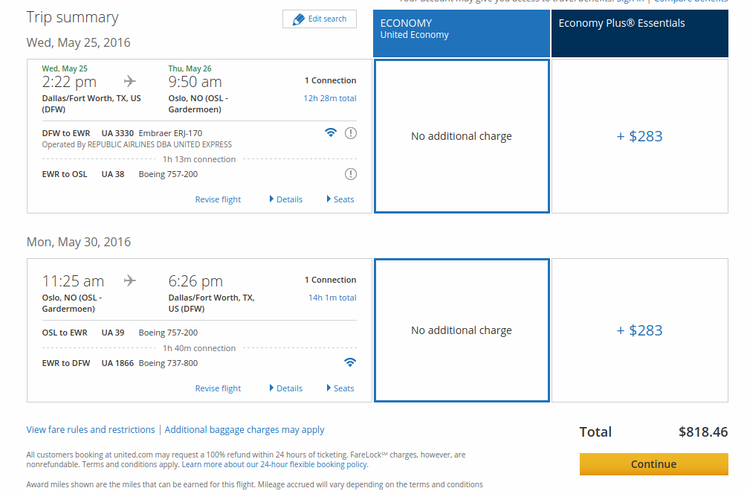Click the airplane icon beside 11:25 am

pos(130,280)
